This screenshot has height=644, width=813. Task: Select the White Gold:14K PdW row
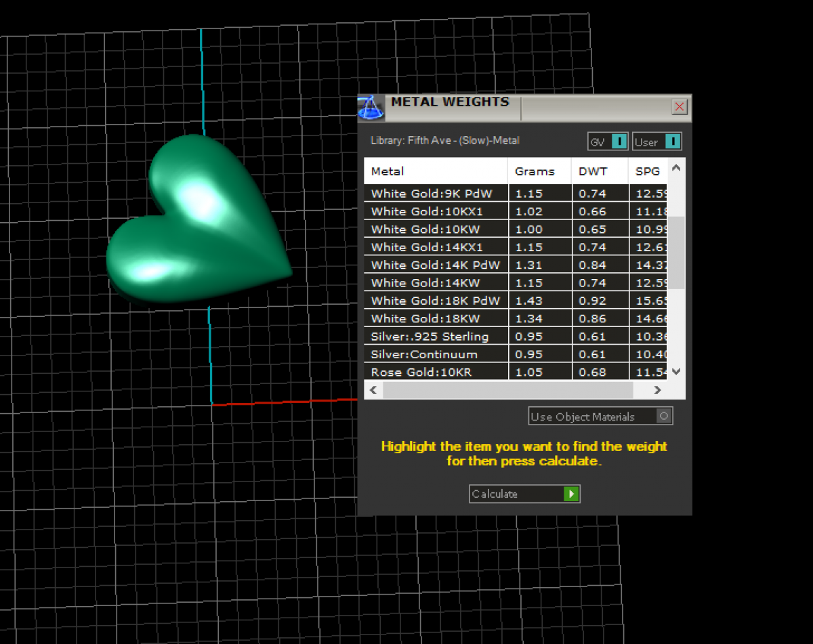(436, 265)
